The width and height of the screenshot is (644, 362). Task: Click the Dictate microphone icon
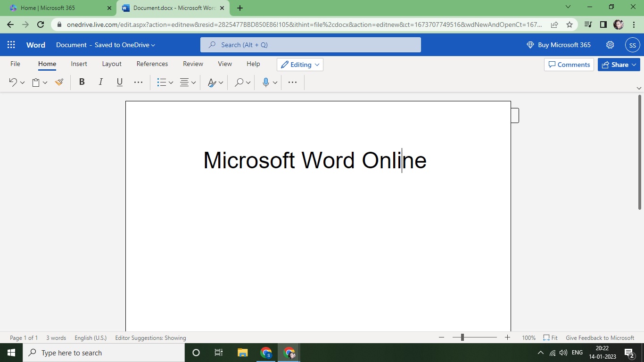(x=265, y=82)
